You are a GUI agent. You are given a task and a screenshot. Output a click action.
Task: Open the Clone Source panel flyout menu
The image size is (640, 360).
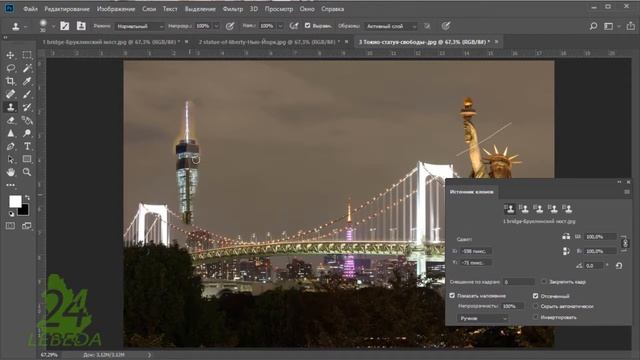click(x=627, y=191)
